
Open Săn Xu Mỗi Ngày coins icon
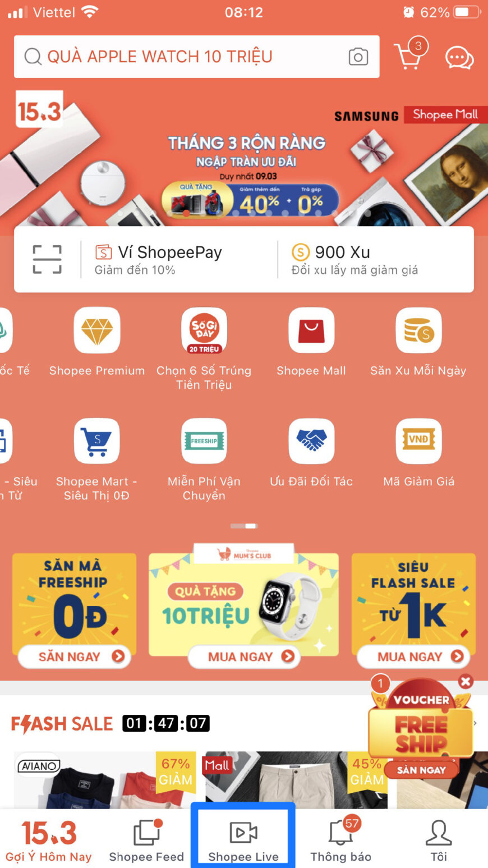(x=418, y=330)
